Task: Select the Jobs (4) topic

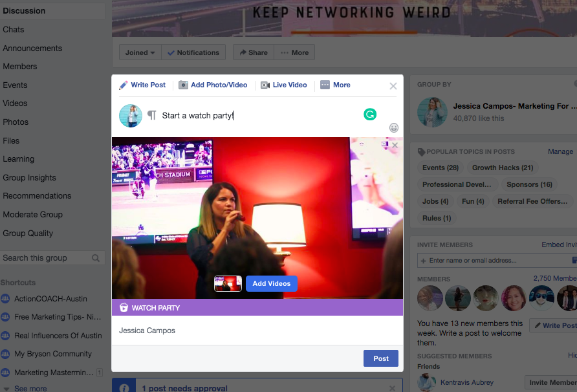Action: (435, 201)
